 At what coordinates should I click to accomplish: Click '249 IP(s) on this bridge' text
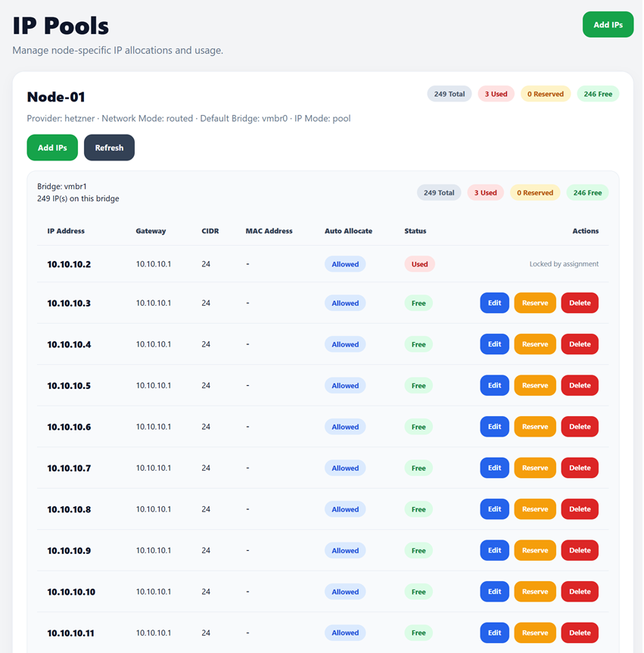[x=78, y=198]
